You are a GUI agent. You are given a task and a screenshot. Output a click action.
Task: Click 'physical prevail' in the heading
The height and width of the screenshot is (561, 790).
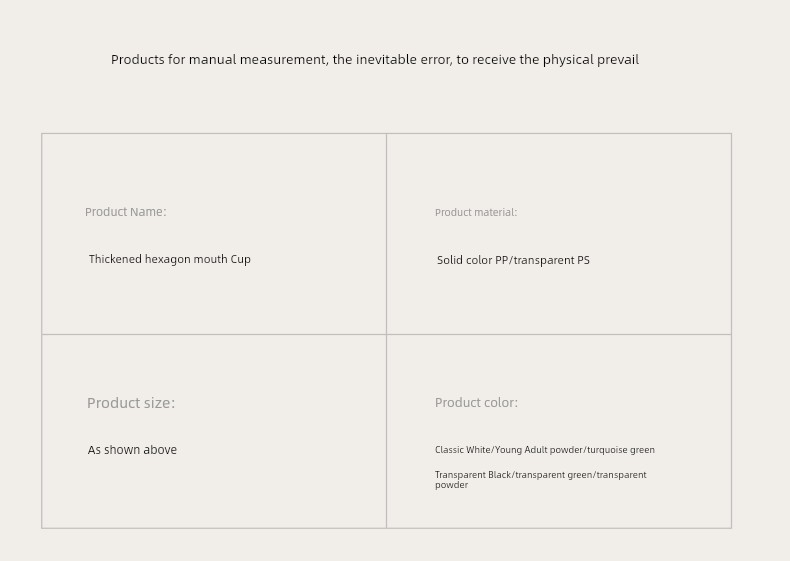click(591, 60)
